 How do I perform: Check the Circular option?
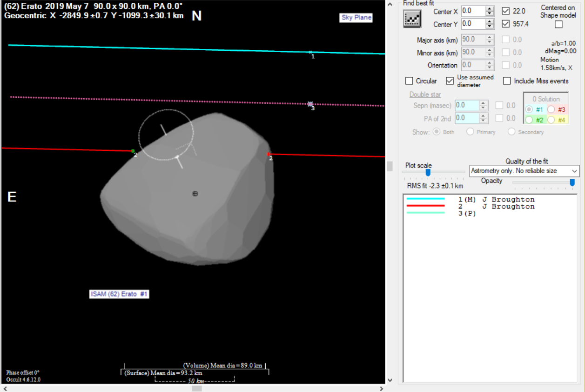coord(410,81)
